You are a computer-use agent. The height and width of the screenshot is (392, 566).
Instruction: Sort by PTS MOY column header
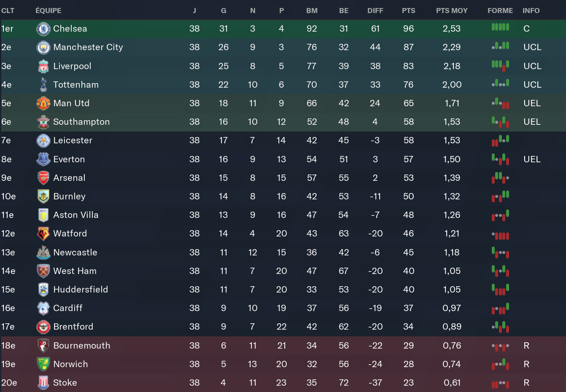[x=452, y=11]
